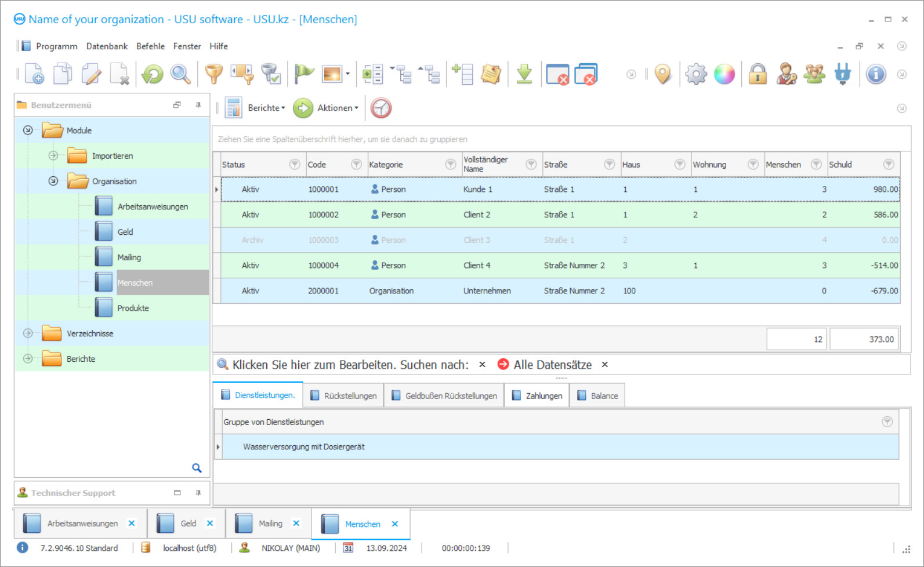Toggle the Status column filter button

pos(295,165)
